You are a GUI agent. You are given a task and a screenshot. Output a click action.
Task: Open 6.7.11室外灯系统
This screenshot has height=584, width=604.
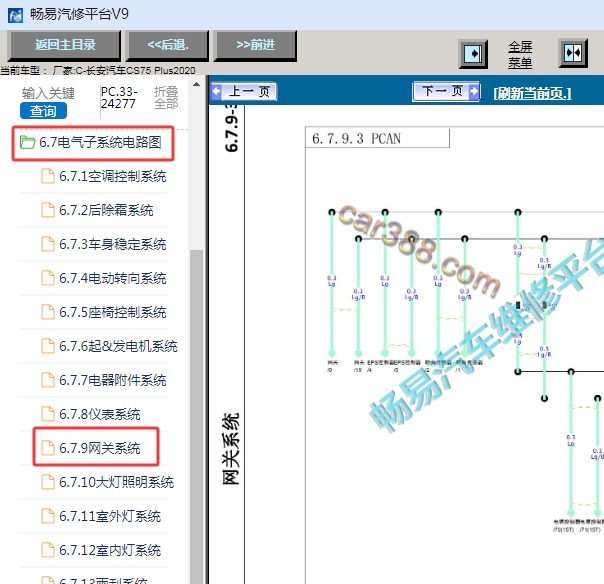[x=110, y=516]
